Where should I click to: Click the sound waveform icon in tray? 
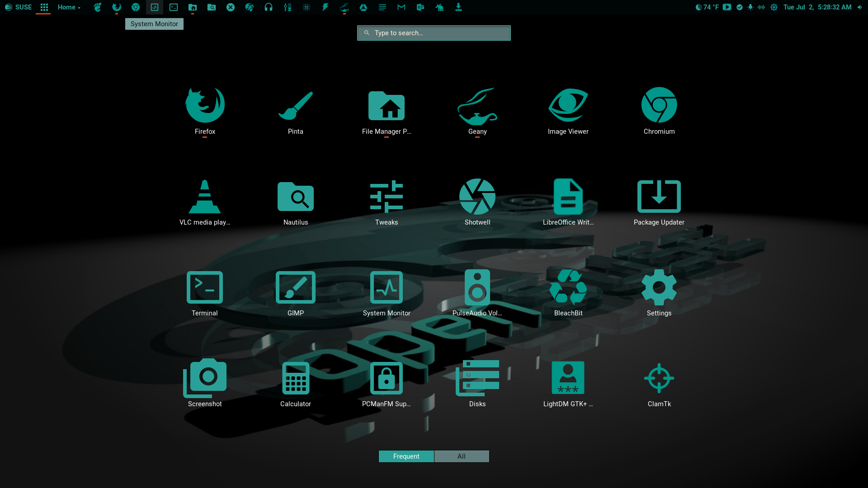click(x=761, y=7)
